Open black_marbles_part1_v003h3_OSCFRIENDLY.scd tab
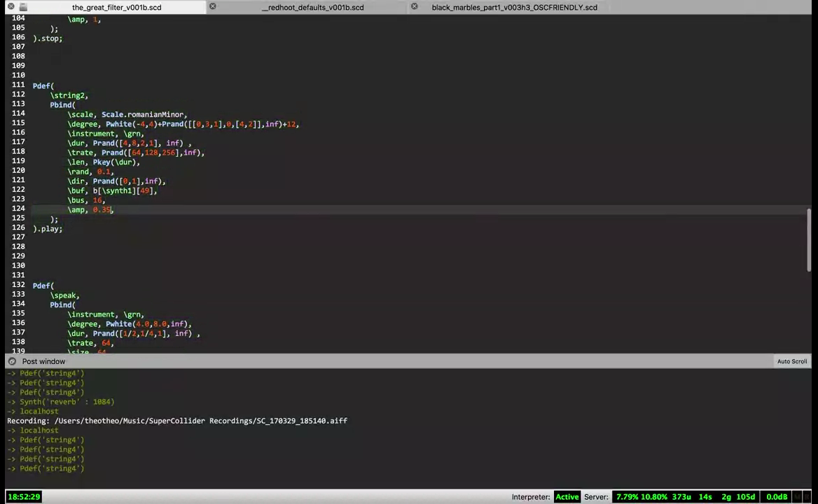The height and width of the screenshot is (504, 818). click(x=514, y=7)
